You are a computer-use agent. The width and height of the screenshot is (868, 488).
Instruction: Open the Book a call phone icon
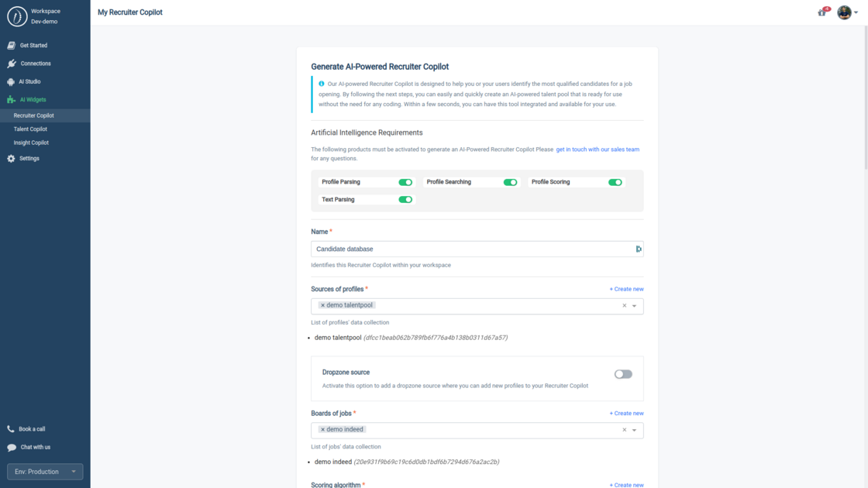pyautogui.click(x=9, y=428)
